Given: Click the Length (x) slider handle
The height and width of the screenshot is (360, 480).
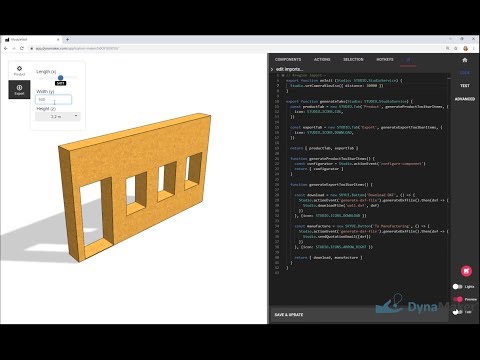Looking at the screenshot, I should (x=60, y=78).
